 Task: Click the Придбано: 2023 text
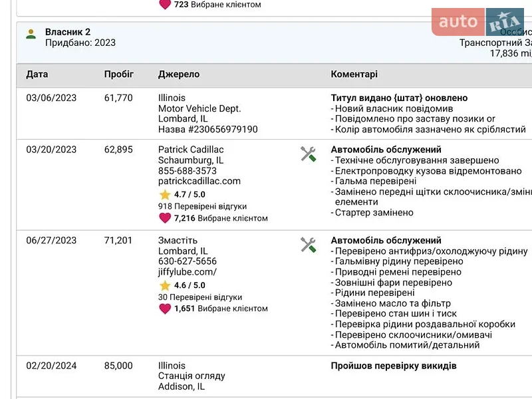tap(80, 43)
